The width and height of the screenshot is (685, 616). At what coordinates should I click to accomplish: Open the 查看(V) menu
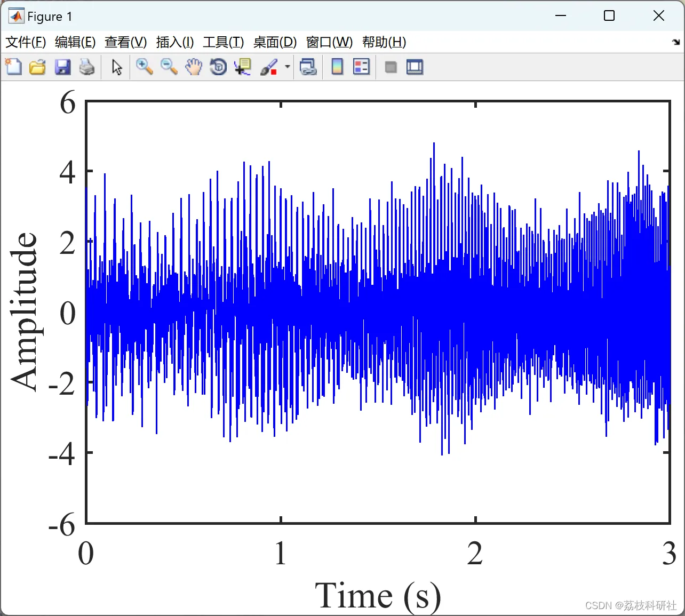click(125, 42)
